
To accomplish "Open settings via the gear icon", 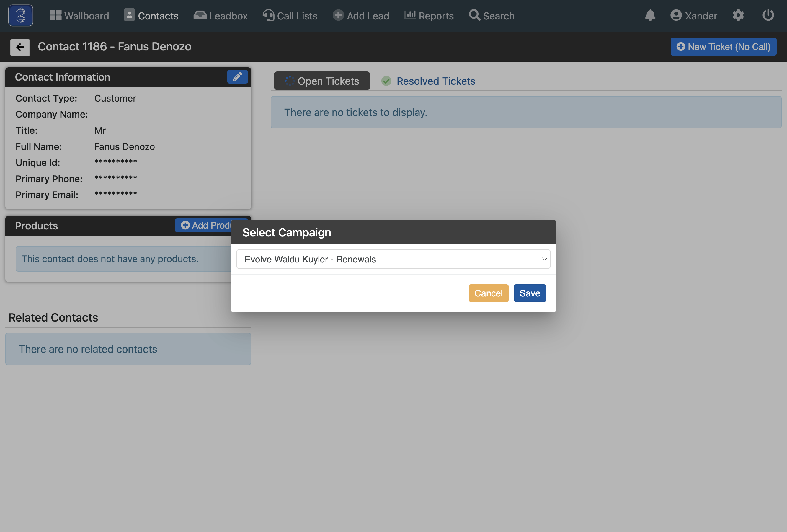I will pos(738,16).
